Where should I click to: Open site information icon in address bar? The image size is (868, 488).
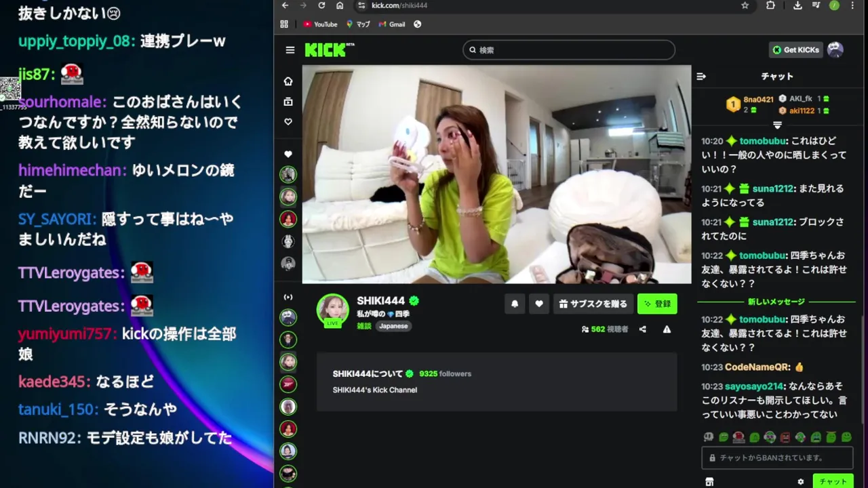coord(361,5)
